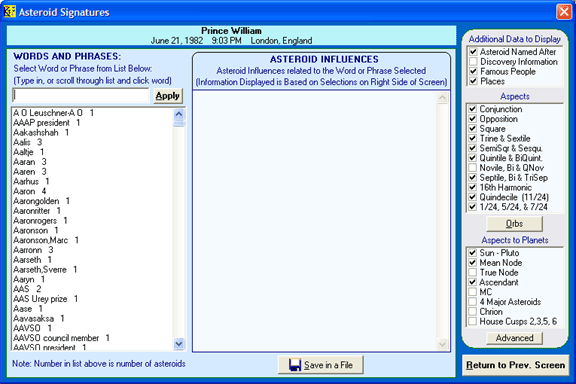Click the word list scrollbar thumb
This screenshot has width=576, height=384.
[x=179, y=123]
